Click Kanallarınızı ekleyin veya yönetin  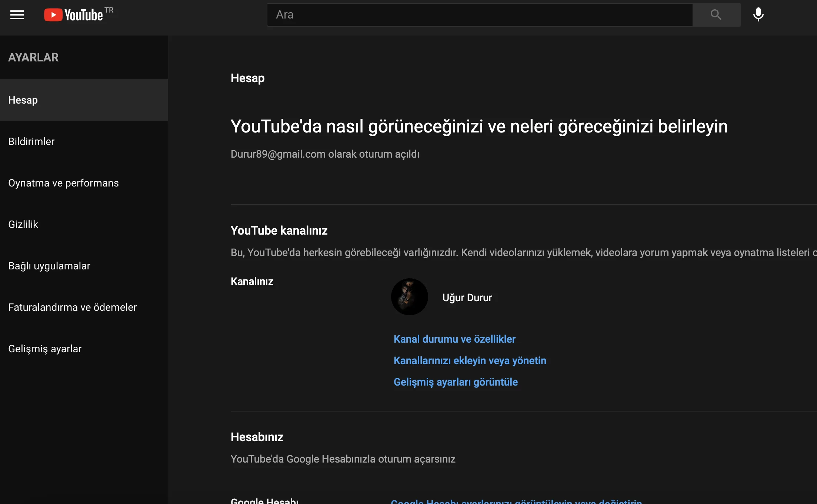[470, 360]
